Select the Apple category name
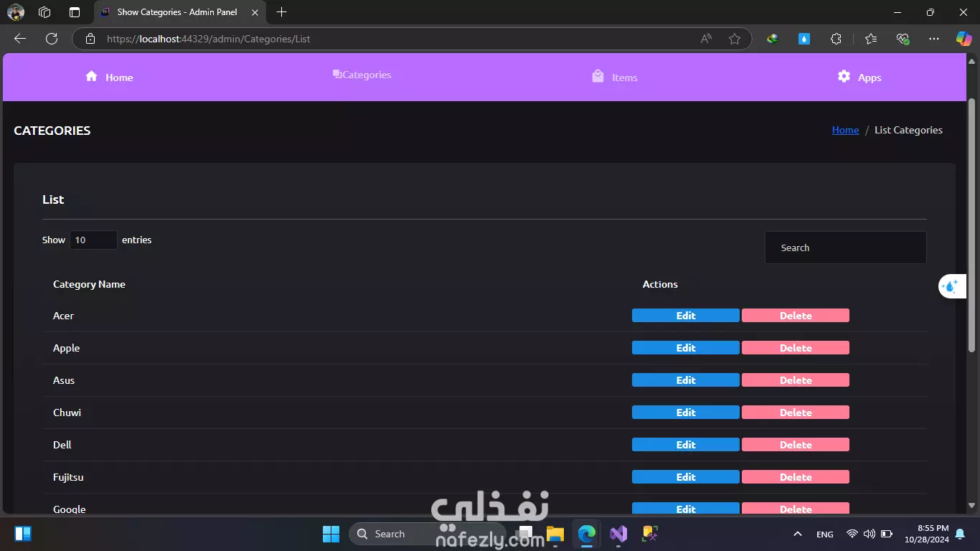 pos(66,348)
